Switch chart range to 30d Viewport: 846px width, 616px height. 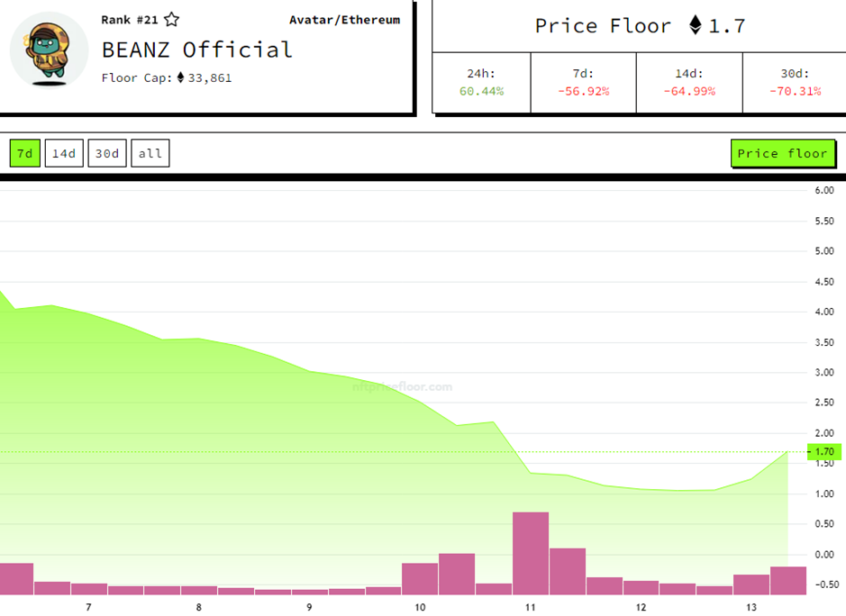coord(107,153)
